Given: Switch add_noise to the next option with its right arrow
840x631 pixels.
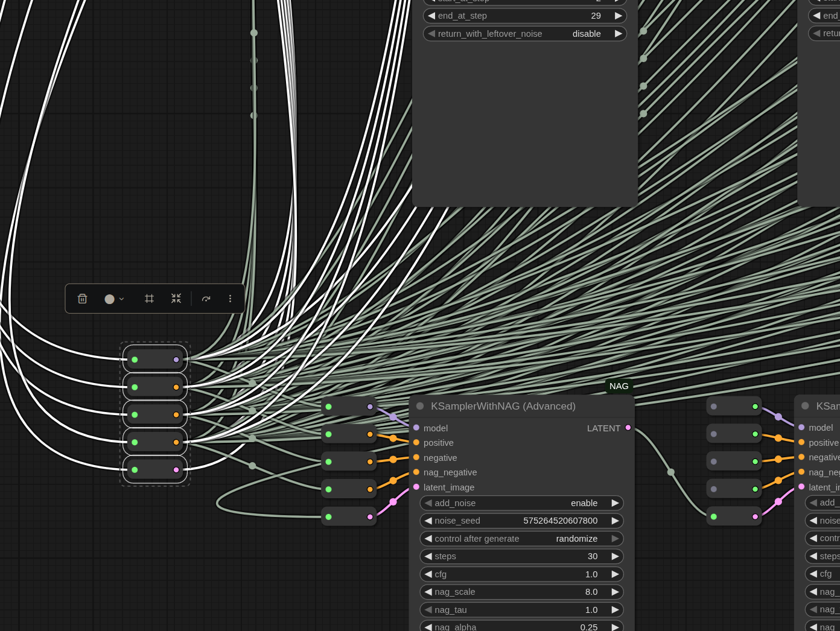Looking at the screenshot, I should pyautogui.click(x=616, y=503).
